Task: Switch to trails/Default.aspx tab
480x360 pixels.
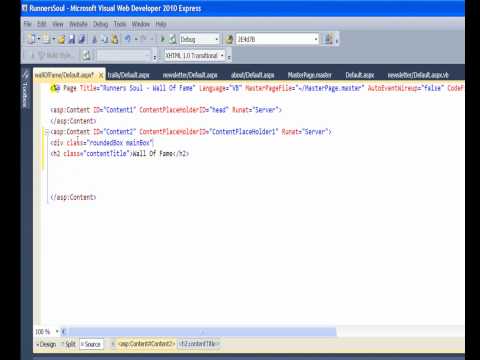Action: pos(129,75)
